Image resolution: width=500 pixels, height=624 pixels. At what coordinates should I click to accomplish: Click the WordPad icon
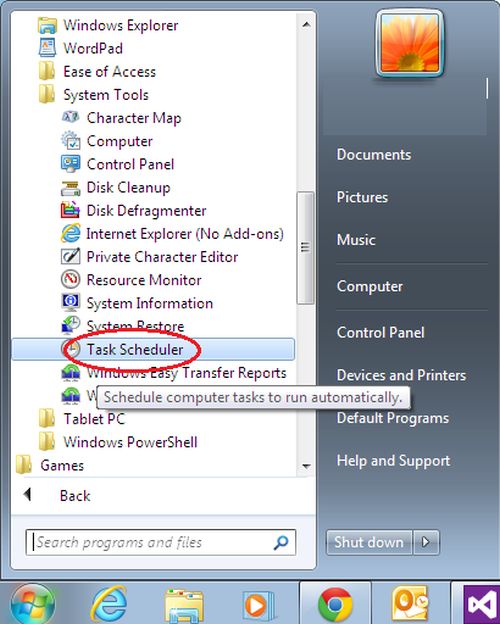click(x=47, y=48)
